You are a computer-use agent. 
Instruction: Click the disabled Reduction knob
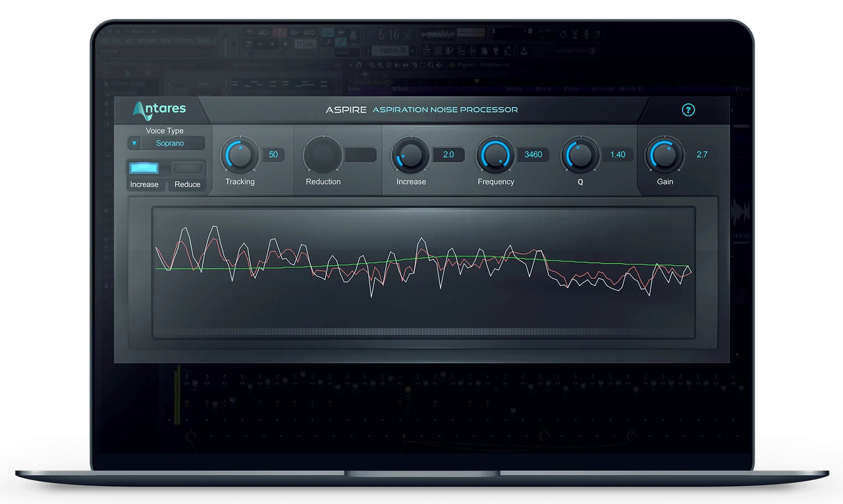[323, 155]
